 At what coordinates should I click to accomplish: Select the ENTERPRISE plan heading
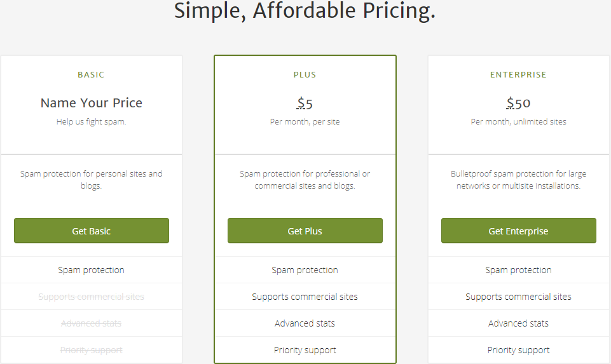click(518, 75)
